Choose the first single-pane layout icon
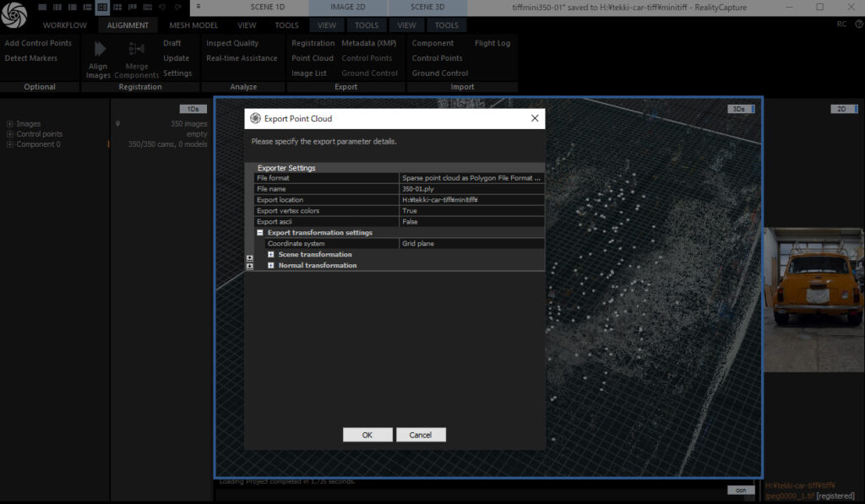This screenshot has height=504, width=865. (42, 7)
